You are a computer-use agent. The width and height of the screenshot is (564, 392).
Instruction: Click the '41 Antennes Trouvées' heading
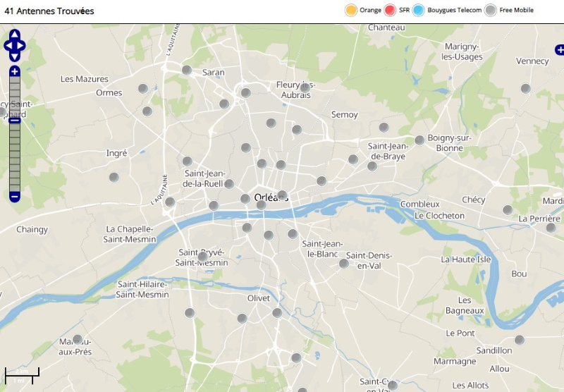[49, 11]
